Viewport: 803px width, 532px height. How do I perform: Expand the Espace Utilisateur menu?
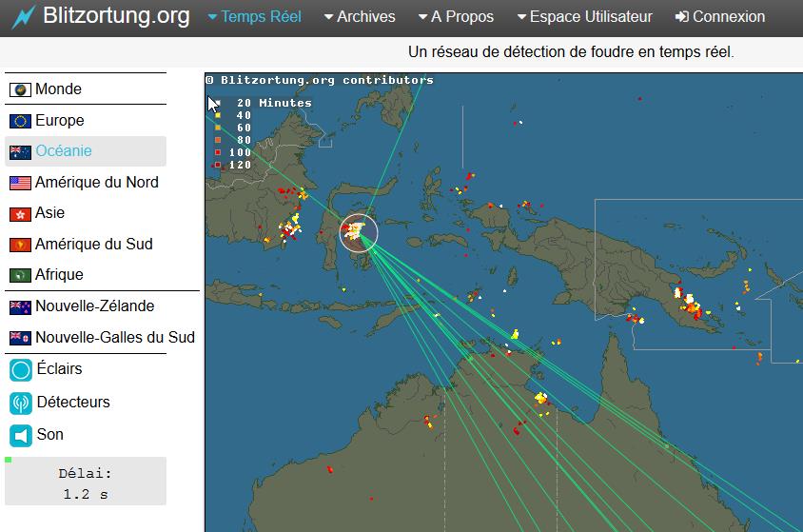[585, 17]
